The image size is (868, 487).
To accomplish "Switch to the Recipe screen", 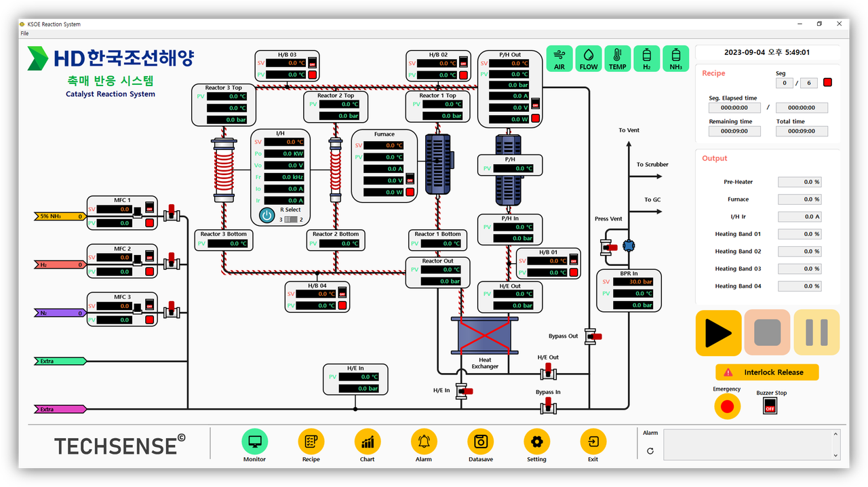I will [x=311, y=442].
